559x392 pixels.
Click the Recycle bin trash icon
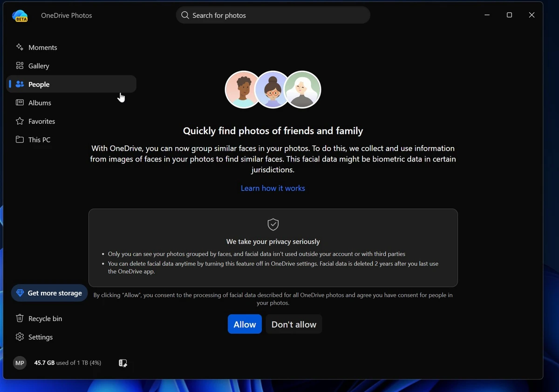[20, 318]
